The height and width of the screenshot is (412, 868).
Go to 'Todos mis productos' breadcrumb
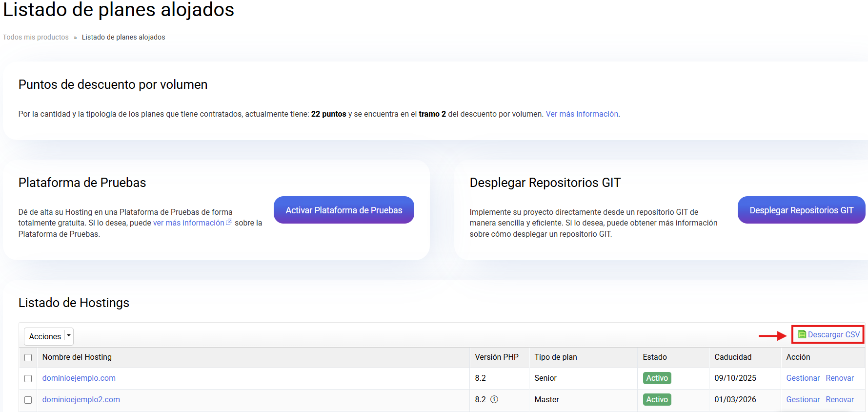tap(36, 37)
